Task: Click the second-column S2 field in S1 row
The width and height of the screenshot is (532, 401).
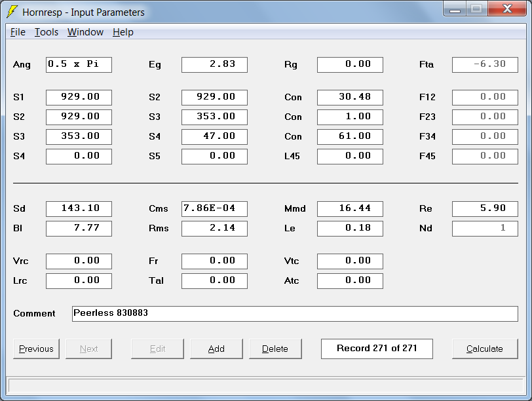Action: 214,98
